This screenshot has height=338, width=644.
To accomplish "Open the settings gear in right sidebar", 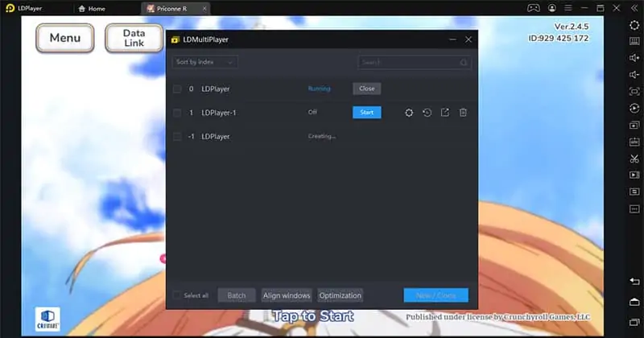I will coord(634,25).
